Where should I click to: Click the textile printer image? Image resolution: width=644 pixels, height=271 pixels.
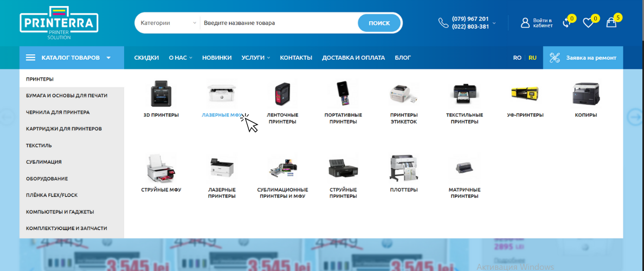point(465,94)
